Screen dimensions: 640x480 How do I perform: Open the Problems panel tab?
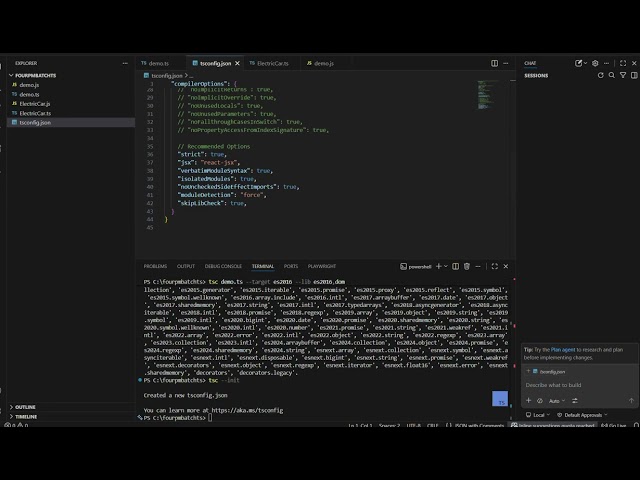click(x=155, y=266)
